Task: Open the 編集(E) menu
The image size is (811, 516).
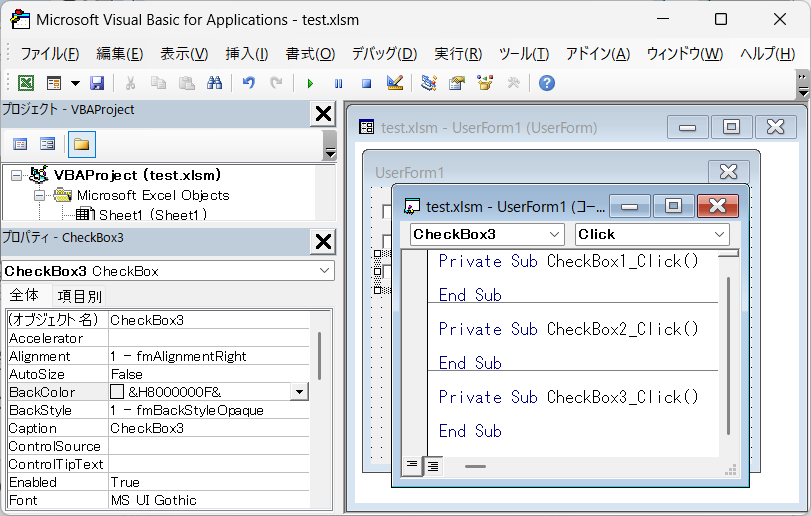Action: pyautogui.click(x=119, y=54)
